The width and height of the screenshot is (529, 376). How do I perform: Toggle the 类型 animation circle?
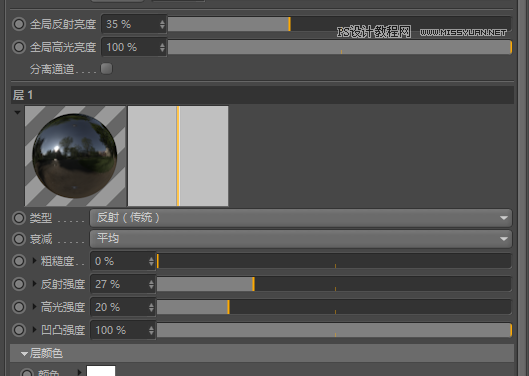pyautogui.click(x=19, y=218)
